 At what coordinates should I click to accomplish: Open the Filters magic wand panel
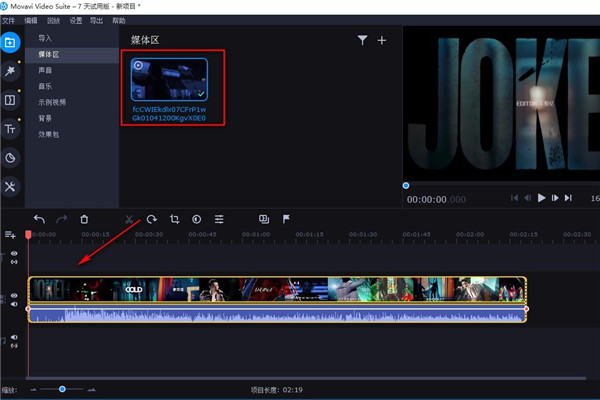tap(10, 71)
